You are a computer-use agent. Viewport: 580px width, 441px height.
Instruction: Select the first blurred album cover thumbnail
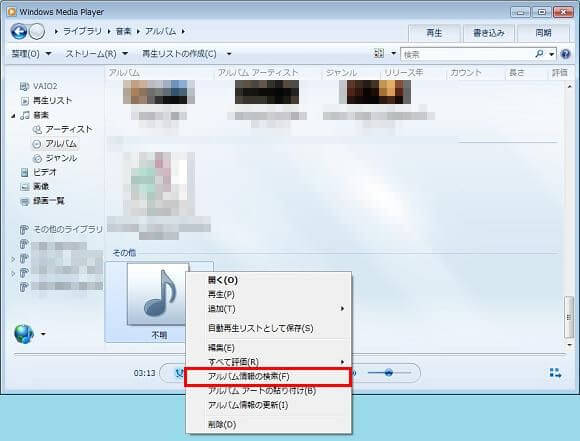click(x=159, y=92)
